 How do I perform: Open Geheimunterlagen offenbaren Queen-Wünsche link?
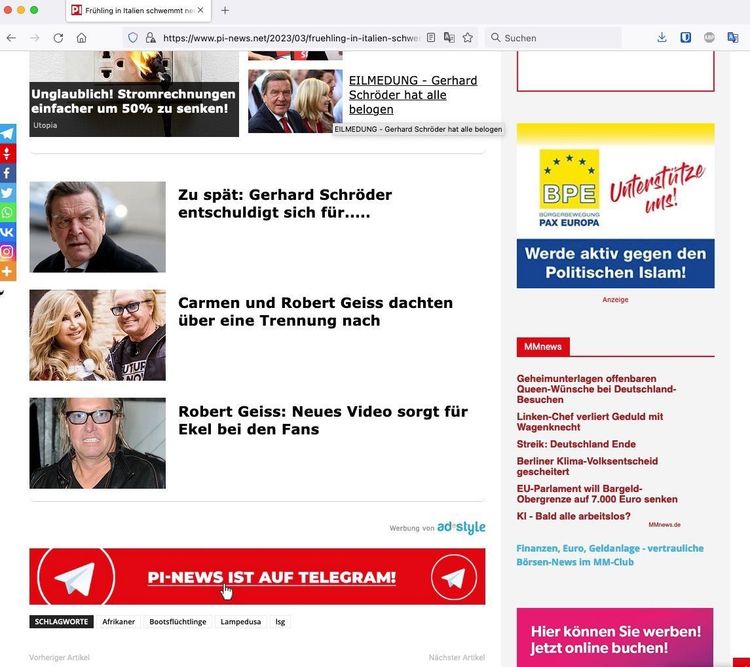(596, 389)
